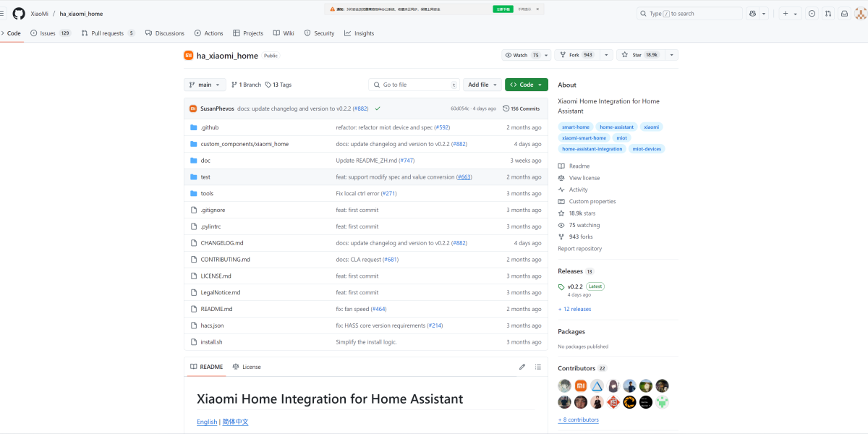Screen dimensions: 868x434
Task: Switch to the Pull requests tab
Action: pyautogui.click(x=108, y=33)
